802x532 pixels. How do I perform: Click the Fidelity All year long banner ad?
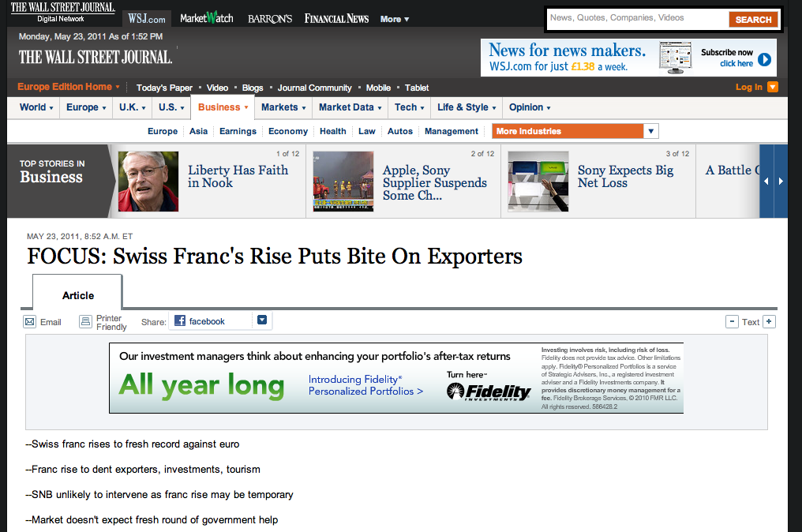coord(396,378)
